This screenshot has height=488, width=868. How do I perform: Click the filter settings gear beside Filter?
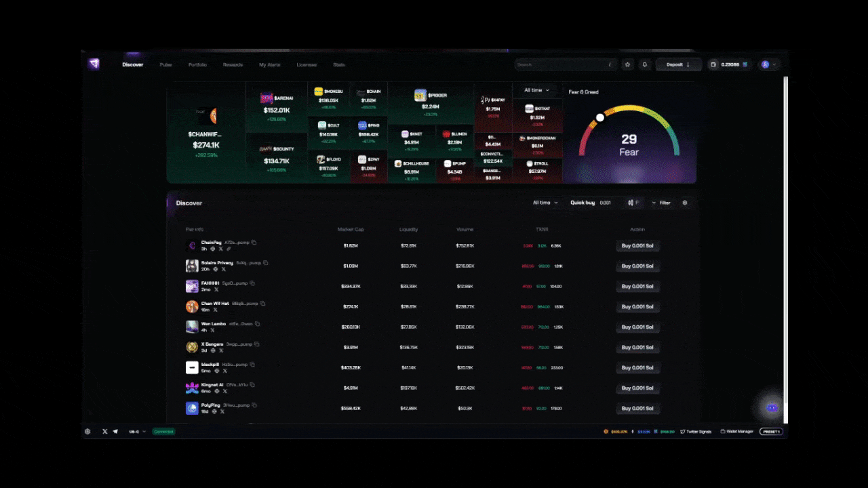[685, 203]
